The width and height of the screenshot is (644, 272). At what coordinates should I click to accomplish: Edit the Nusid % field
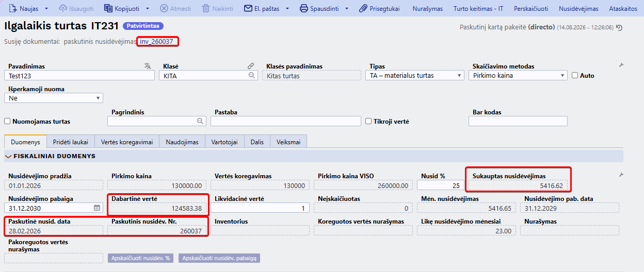[441, 185]
